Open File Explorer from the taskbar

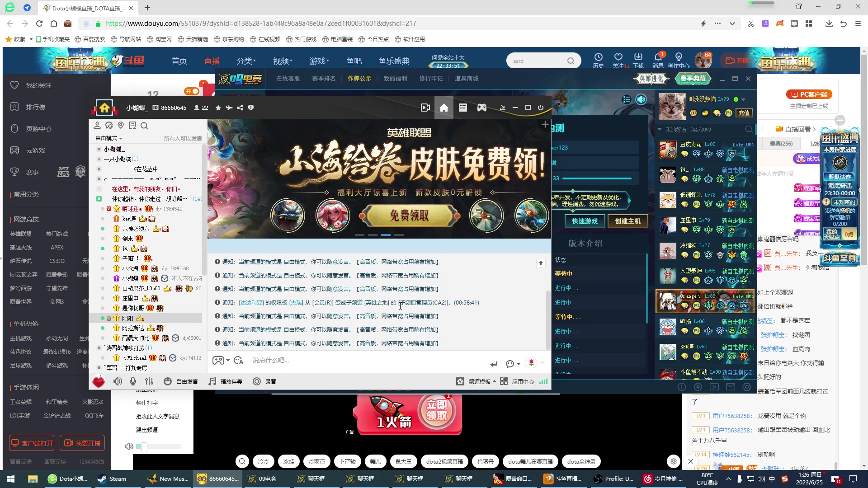coord(33,479)
